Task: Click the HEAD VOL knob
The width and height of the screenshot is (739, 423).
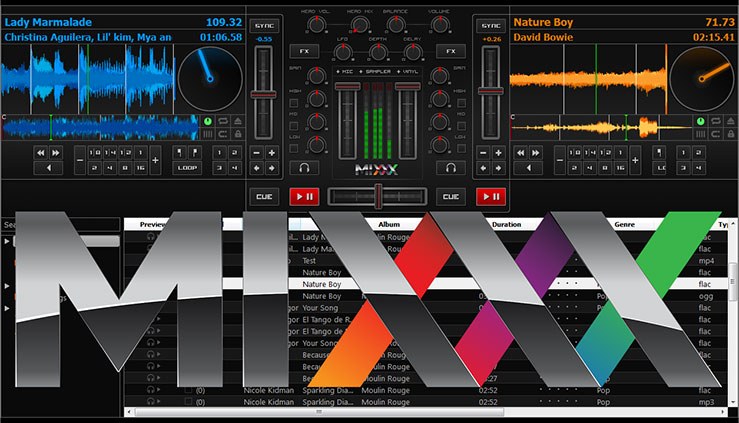Action: [x=317, y=24]
